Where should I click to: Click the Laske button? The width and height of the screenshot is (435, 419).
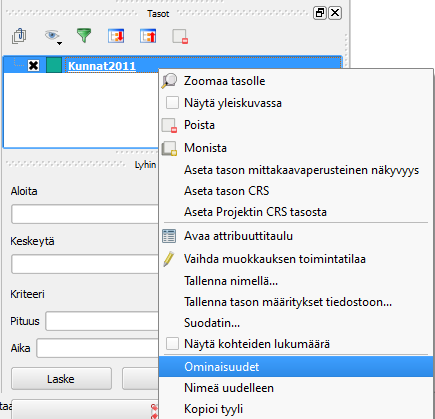click(x=61, y=379)
